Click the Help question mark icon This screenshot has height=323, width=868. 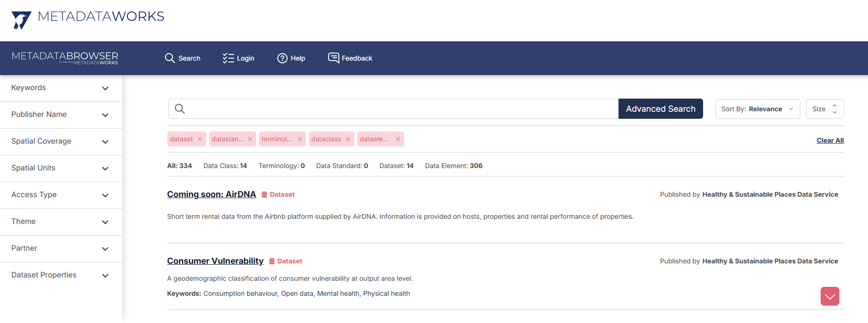pos(282,58)
